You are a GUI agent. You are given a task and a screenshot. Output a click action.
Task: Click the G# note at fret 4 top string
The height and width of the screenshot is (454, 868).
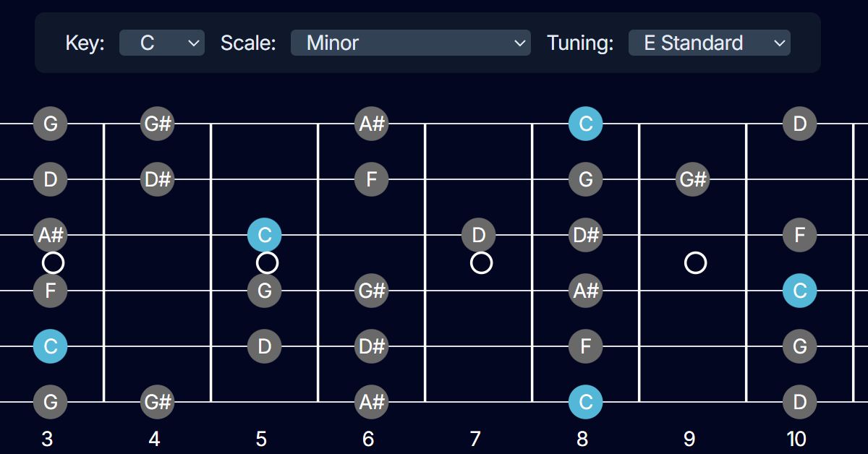pyautogui.click(x=157, y=124)
